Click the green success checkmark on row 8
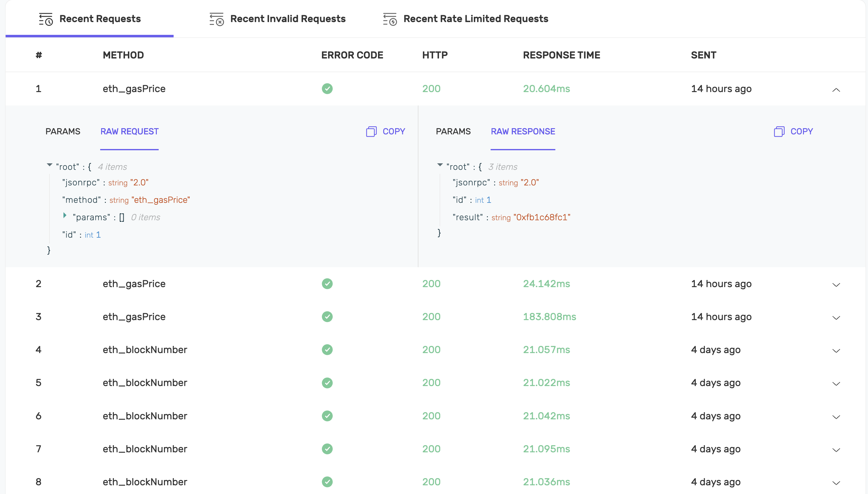 [x=327, y=482]
